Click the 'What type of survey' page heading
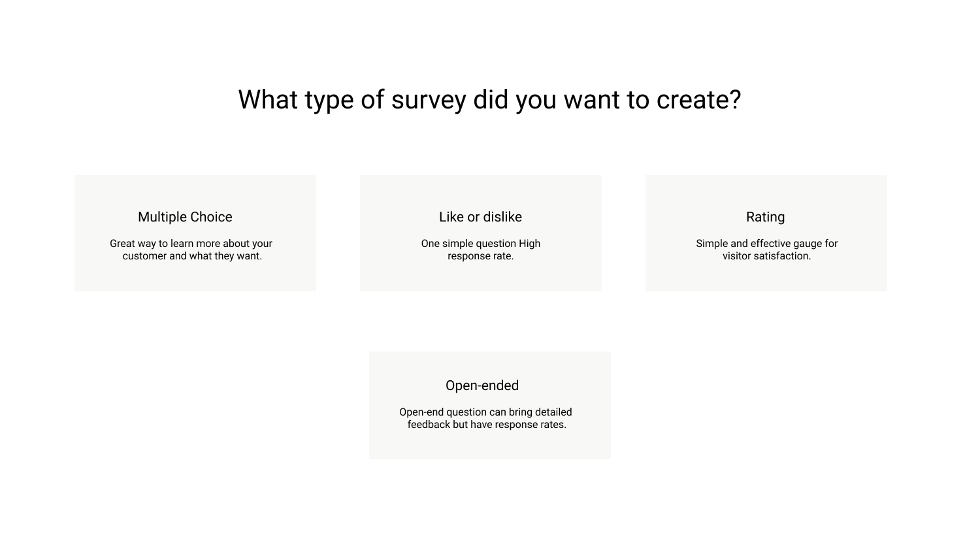The image size is (980, 558). (x=489, y=100)
